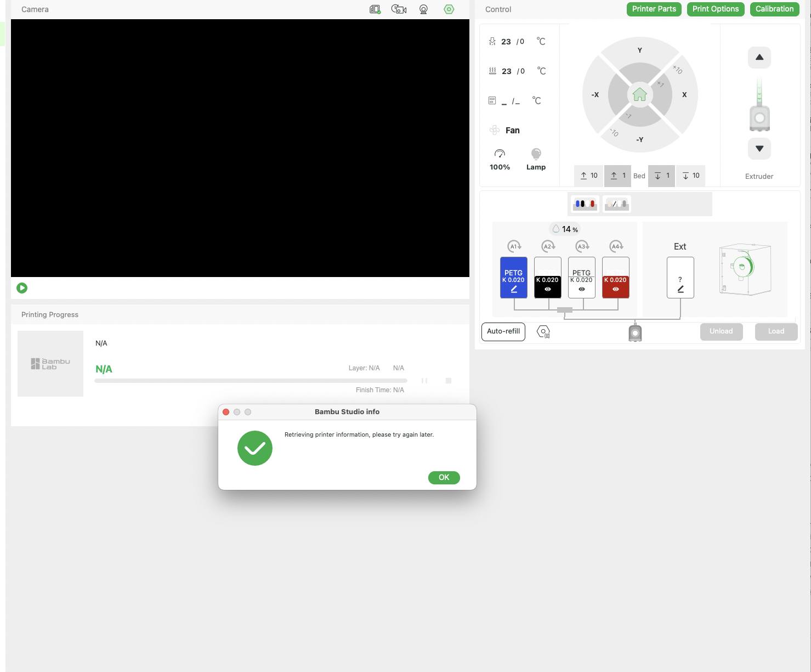Screen dimensions: 811x672
Task: Click the eye icon on white PETG slot
Action: coord(582,289)
